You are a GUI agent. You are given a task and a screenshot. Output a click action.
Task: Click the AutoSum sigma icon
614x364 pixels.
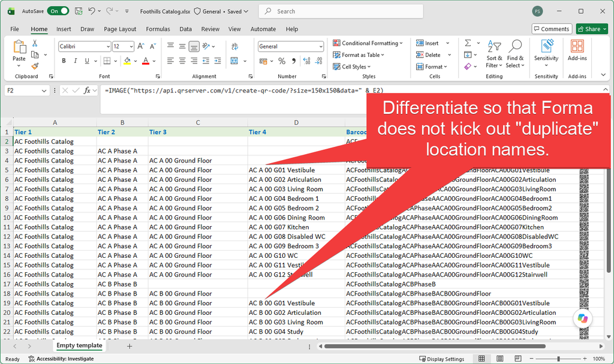(x=468, y=43)
